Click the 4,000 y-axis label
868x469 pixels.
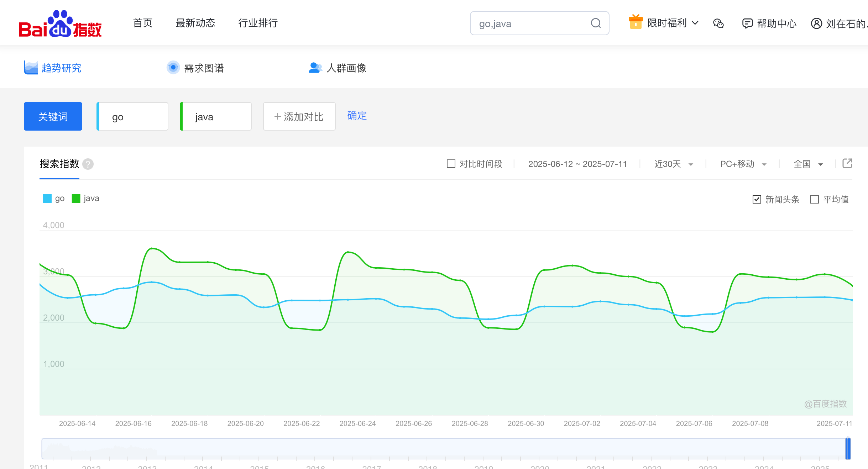54,225
